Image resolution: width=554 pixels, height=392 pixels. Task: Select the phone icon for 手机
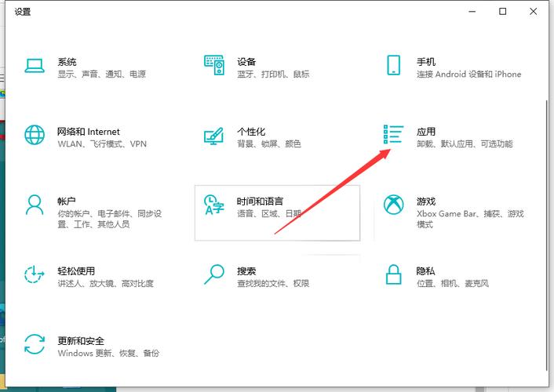click(x=393, y=65)
